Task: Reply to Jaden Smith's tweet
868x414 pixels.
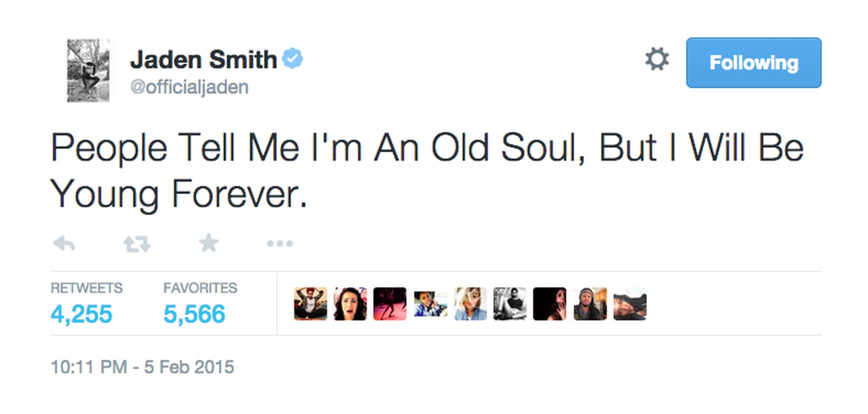Action: (63, 243)
